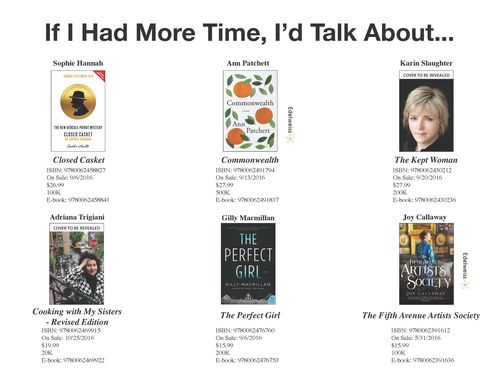
Task: Select the Closed Casket title text
Action: (79, 160)
